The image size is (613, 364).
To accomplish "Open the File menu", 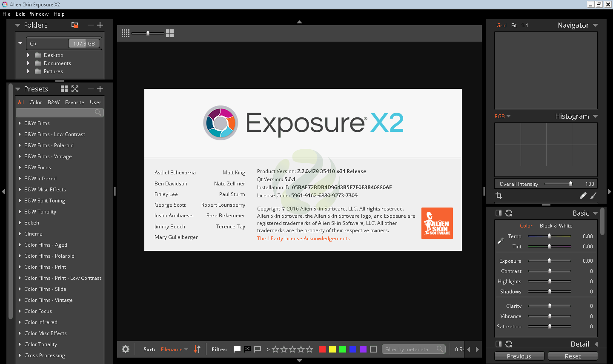I will 6,14.
